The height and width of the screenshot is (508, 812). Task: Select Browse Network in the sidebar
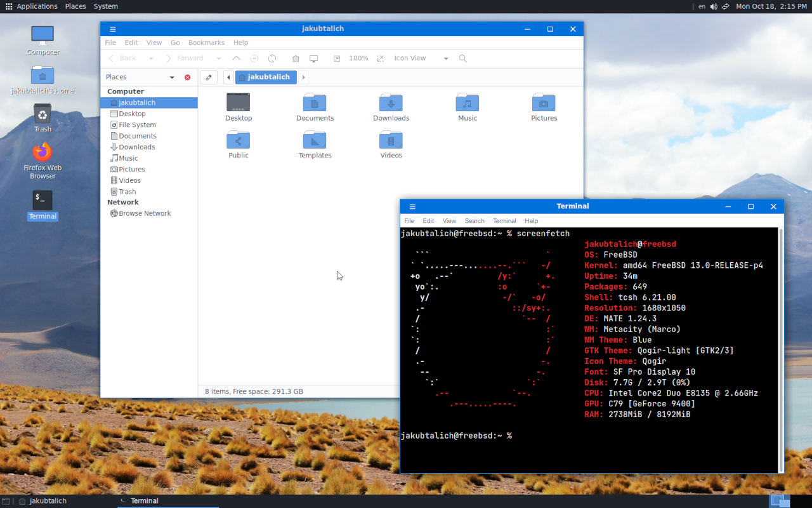(x=149, y=214)
